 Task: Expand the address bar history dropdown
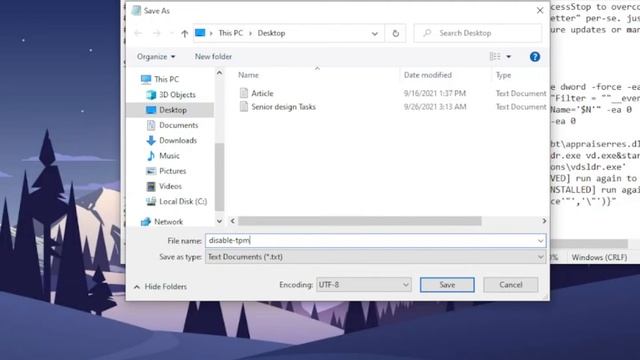[375, 33]
